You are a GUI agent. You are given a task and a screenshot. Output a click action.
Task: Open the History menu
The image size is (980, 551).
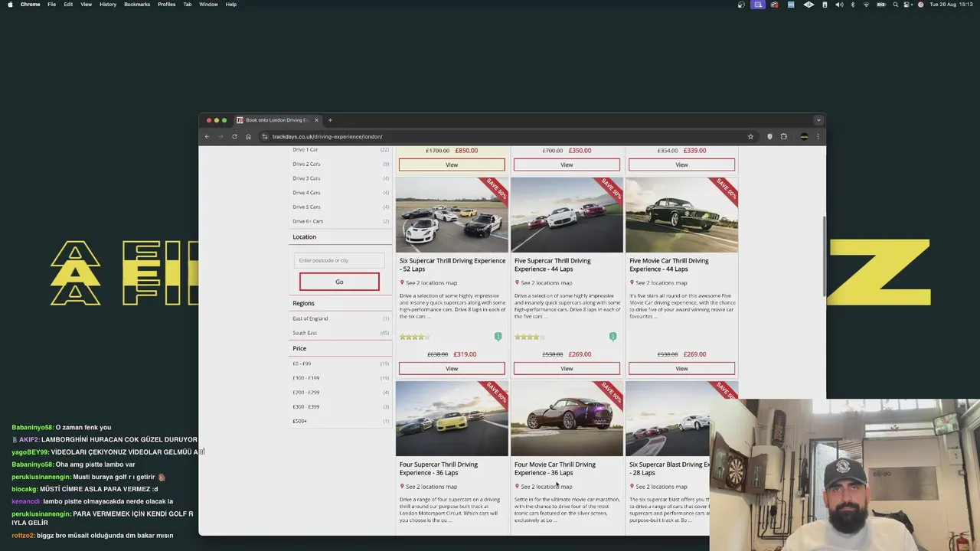(x=108, y=5)
